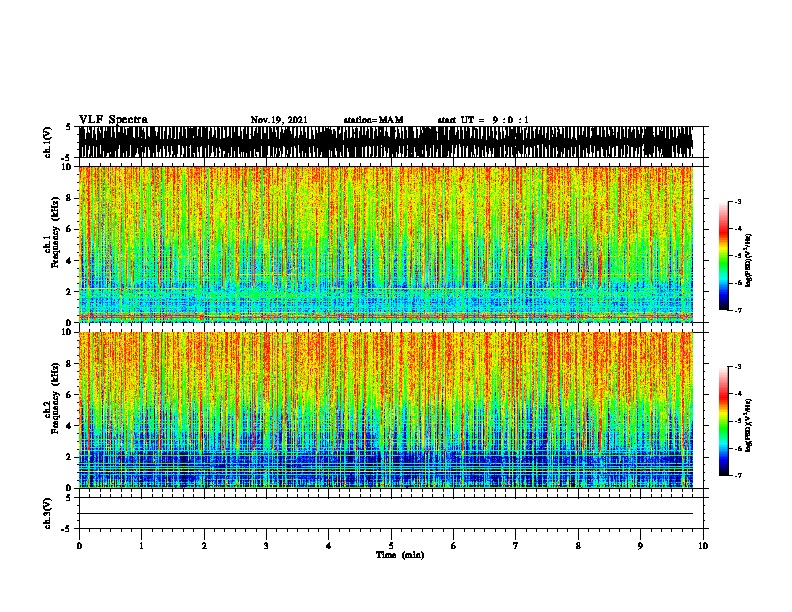Click the ch.1 "Frequency (kHz)" axis label

(x=55, y=232)
